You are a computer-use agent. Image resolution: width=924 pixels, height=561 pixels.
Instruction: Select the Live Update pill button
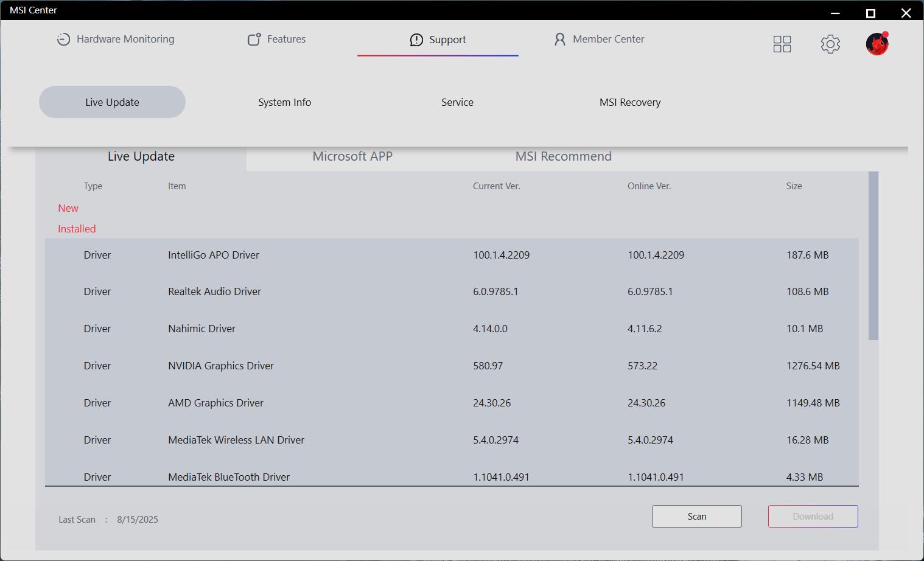pos(112,102)
